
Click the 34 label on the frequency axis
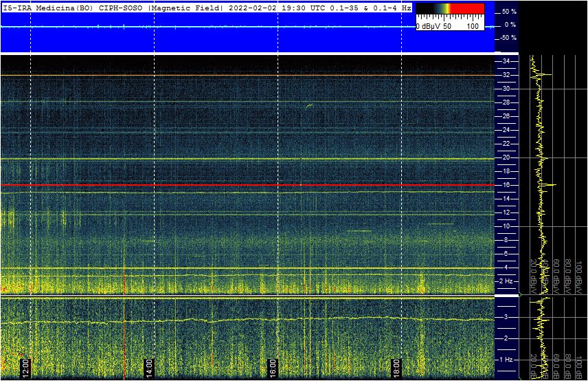506,62
